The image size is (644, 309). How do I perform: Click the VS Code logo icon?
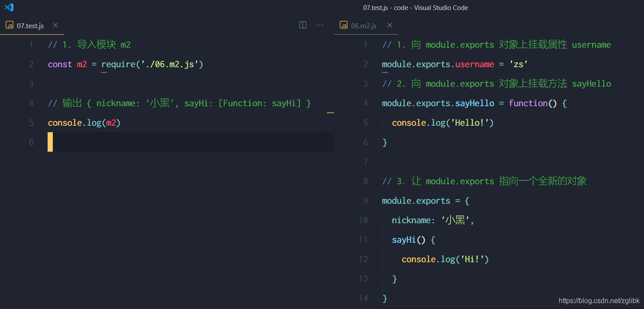(9, 7)
